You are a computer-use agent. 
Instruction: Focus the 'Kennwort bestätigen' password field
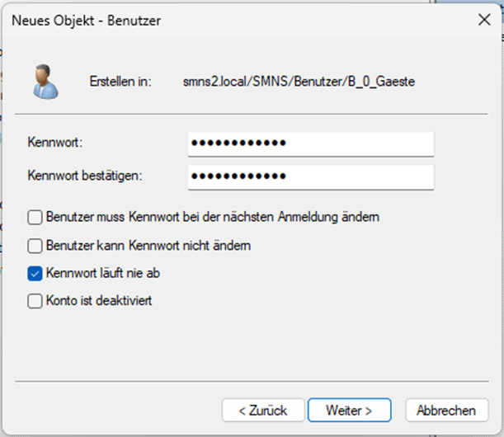(310, 176)
